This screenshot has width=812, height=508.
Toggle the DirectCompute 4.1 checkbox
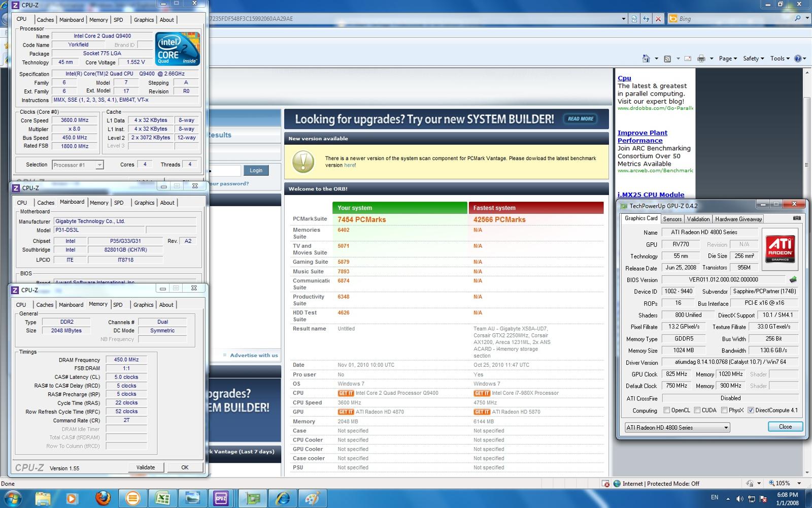point(751,410)
